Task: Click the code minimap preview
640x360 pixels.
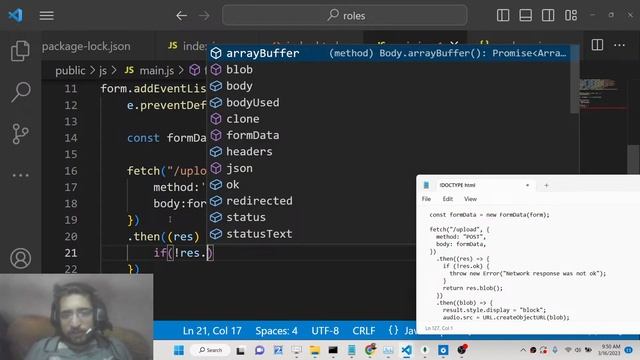Action: (x=602, y=93)
